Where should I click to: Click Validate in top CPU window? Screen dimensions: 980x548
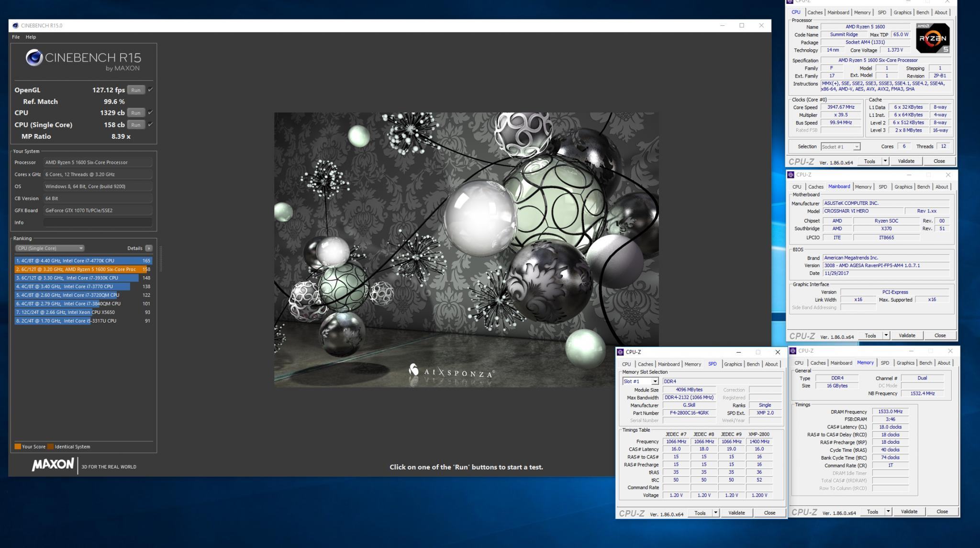coord(906,161)
